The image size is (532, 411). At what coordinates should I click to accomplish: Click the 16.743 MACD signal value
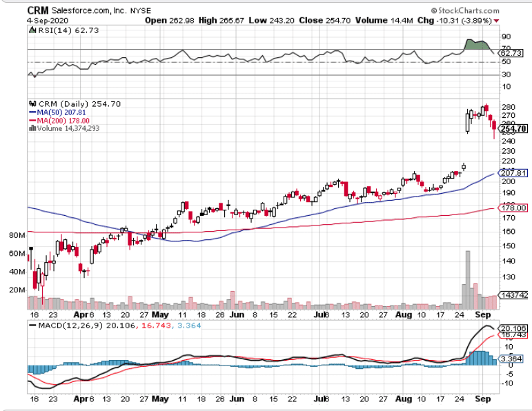pos(156,325)
